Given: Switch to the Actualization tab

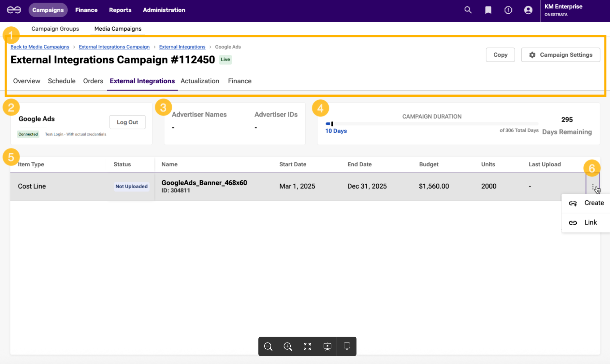Looking at the screenshot, I should pyautogui.click(x=200, y=81).
